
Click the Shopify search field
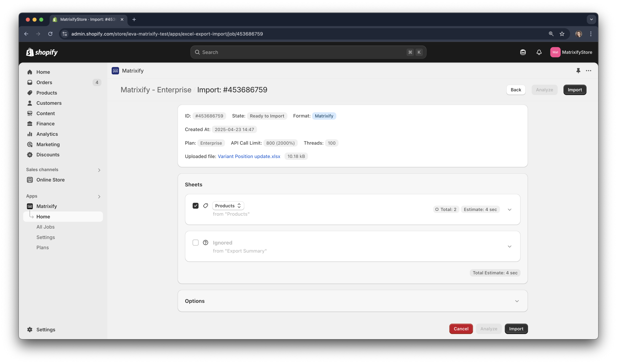pyautogui.click(x=302, y=52)
